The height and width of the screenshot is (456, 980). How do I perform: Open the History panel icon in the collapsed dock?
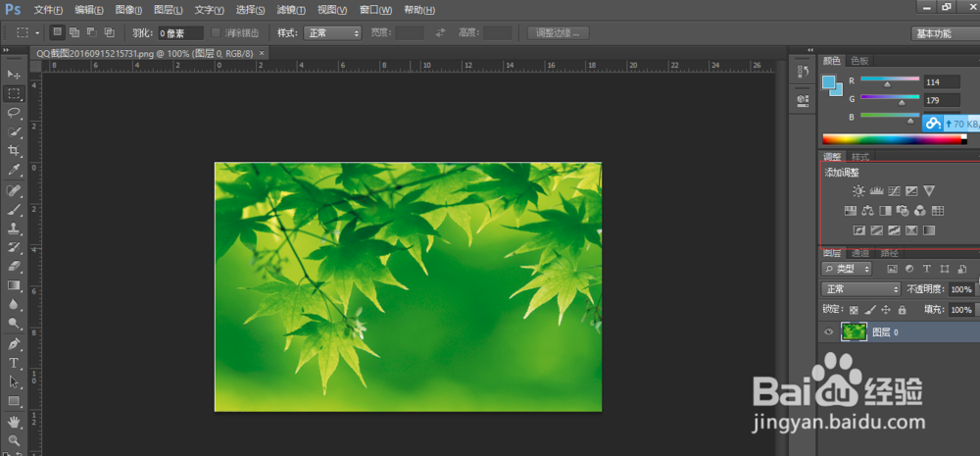pos(804,72)
